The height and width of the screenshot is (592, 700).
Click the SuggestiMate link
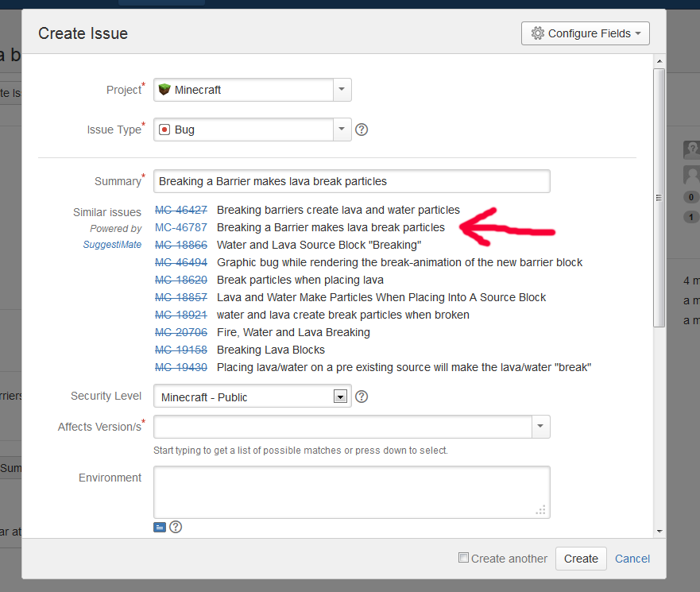tap(112, 245)
